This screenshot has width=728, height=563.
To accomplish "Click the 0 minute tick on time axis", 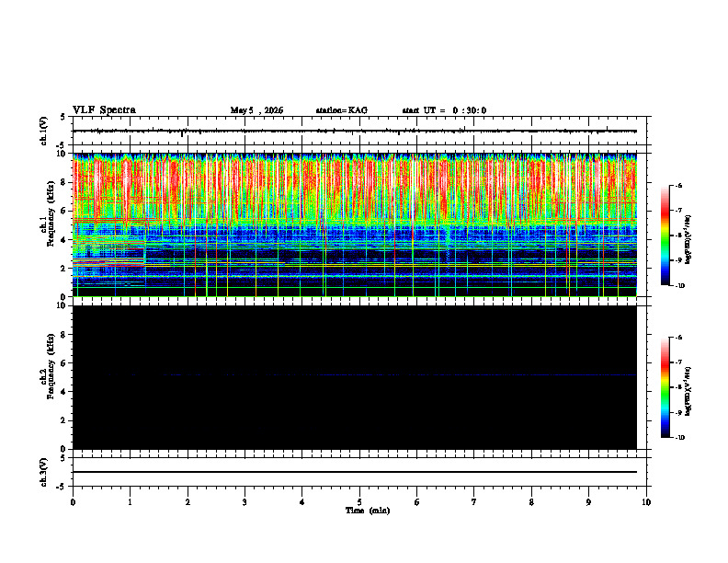I will 73,502.
